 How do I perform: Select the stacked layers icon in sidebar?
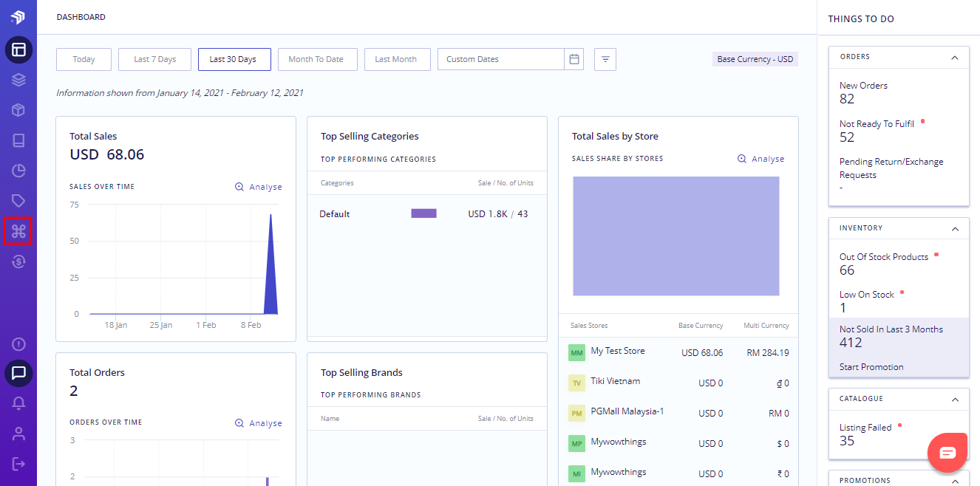point(18,79)
